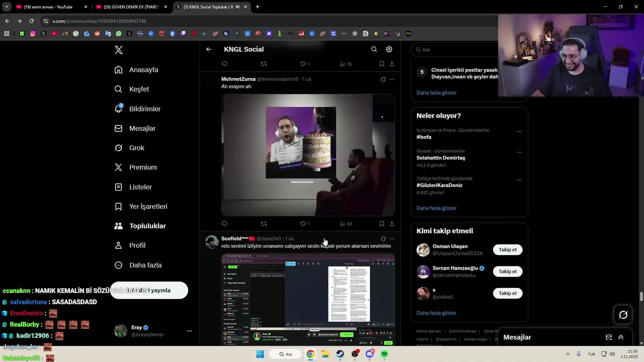Follow Sercan Hamzaoğlu
The height and width of the screenshot is (362, 644).
508,271
